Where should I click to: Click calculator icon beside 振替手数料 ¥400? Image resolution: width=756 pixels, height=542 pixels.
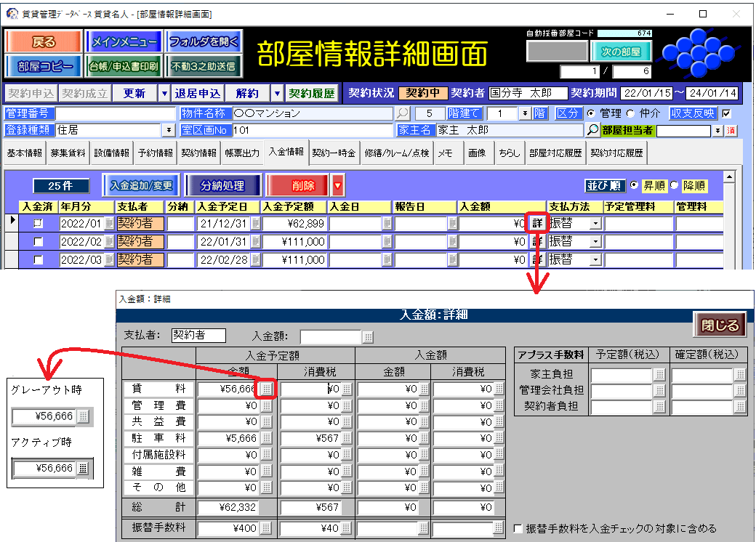267,528
